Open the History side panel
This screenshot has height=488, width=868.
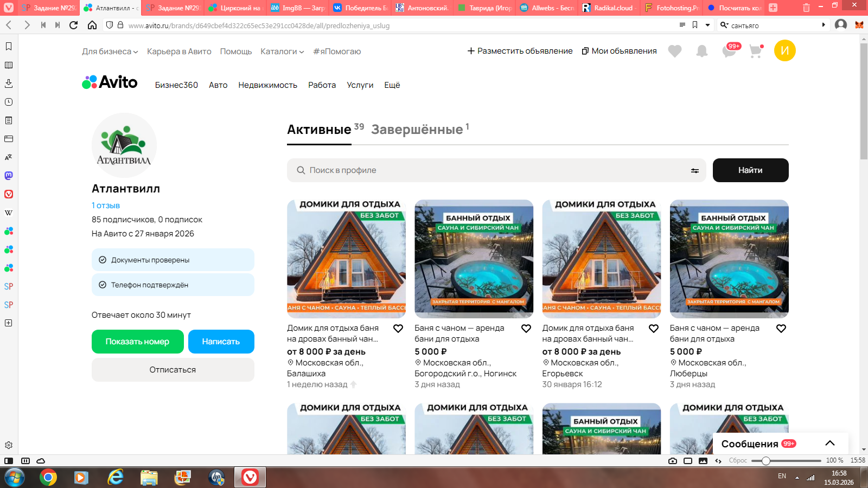9,102
